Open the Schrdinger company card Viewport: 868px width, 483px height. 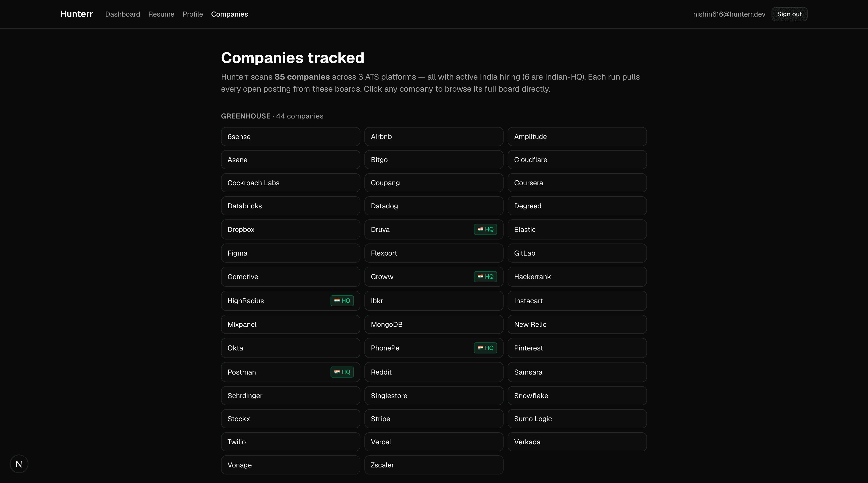point(290,395)
